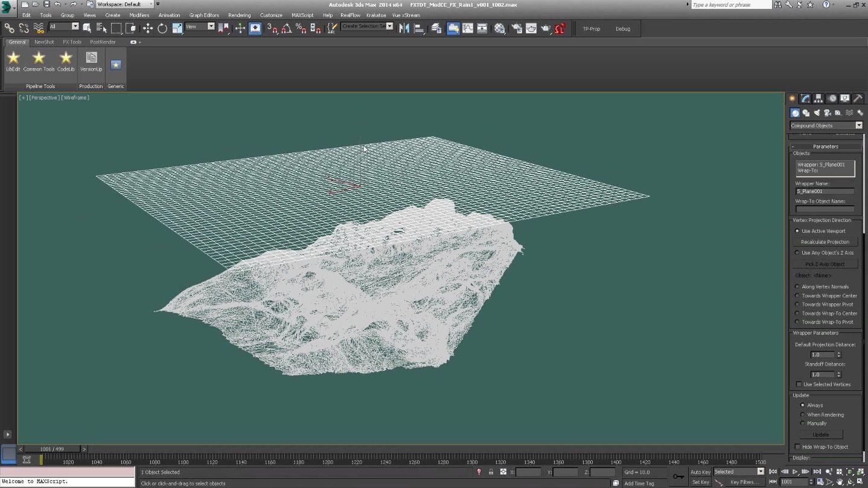Image resolution: width=868 pixels, height=488 pixels.
Task: Open the Utilities command panel tab
Action: 858,98
